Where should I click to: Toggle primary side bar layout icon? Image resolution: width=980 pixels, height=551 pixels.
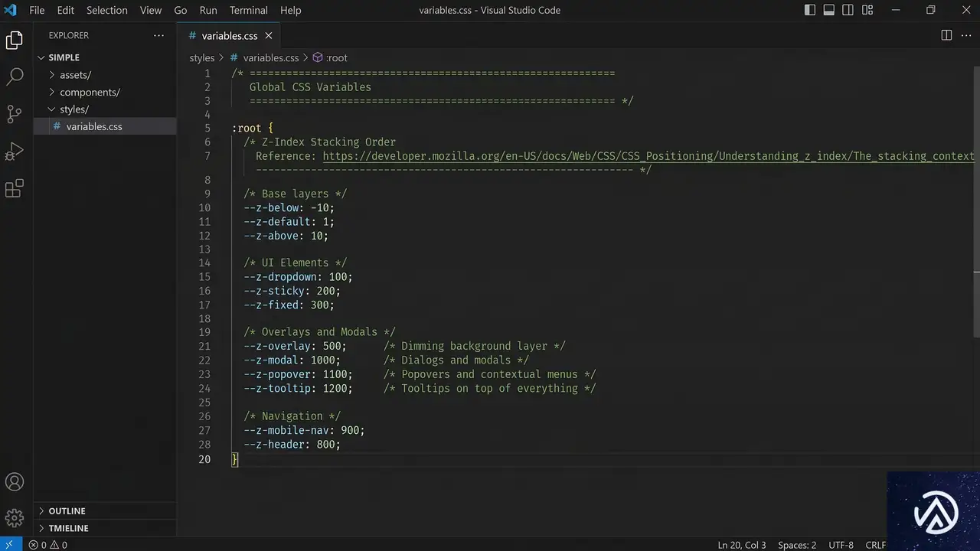click(810, 10)
